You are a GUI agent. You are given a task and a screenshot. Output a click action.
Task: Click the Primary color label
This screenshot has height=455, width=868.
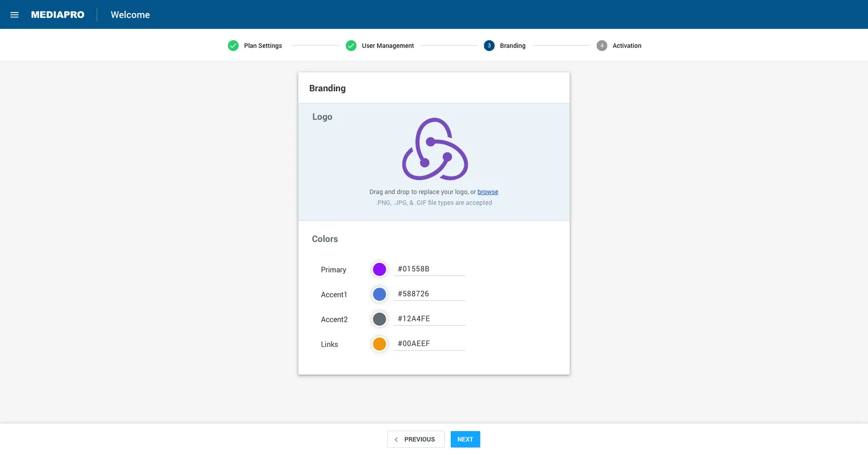coord(334,270)
